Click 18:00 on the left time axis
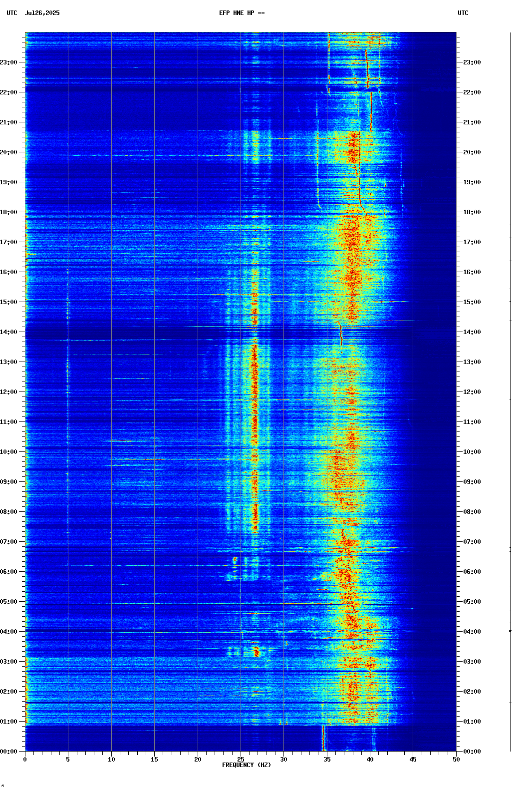Screen dimensions: 532x791 click(8, 212)
